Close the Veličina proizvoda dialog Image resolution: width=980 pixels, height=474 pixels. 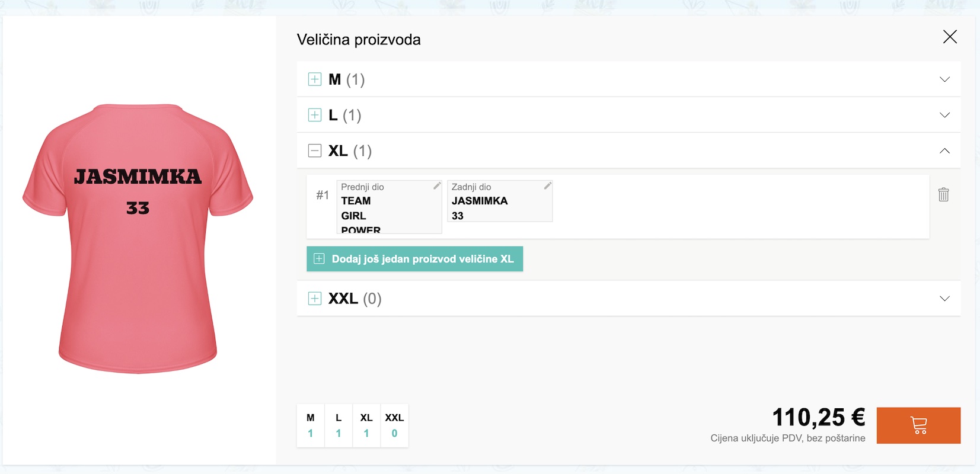point(950,37)
